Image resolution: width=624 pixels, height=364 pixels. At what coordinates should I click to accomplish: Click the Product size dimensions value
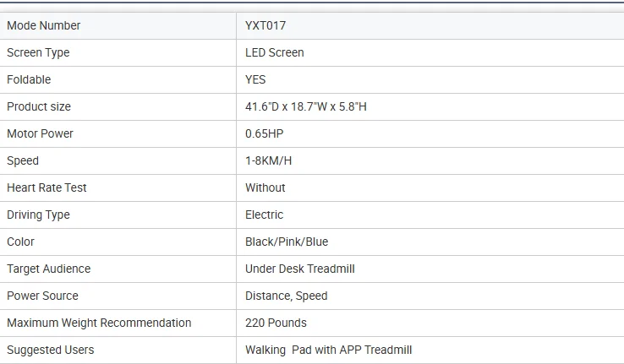[x=305, y=106]
